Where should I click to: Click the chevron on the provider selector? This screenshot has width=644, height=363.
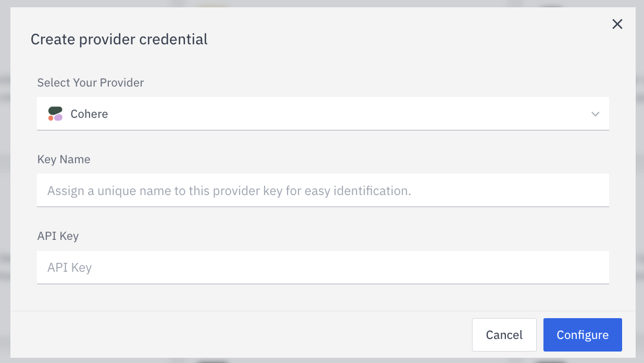point(595,114)
